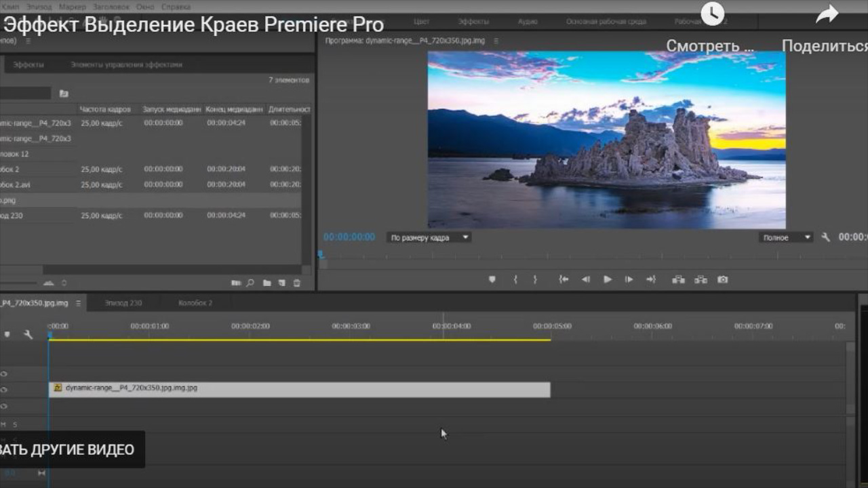Switch to the 'Цвет' workspace

click(x=421, y=22)
